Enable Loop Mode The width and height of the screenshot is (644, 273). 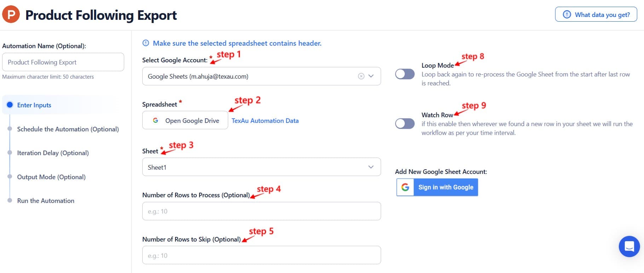point(405,74)
